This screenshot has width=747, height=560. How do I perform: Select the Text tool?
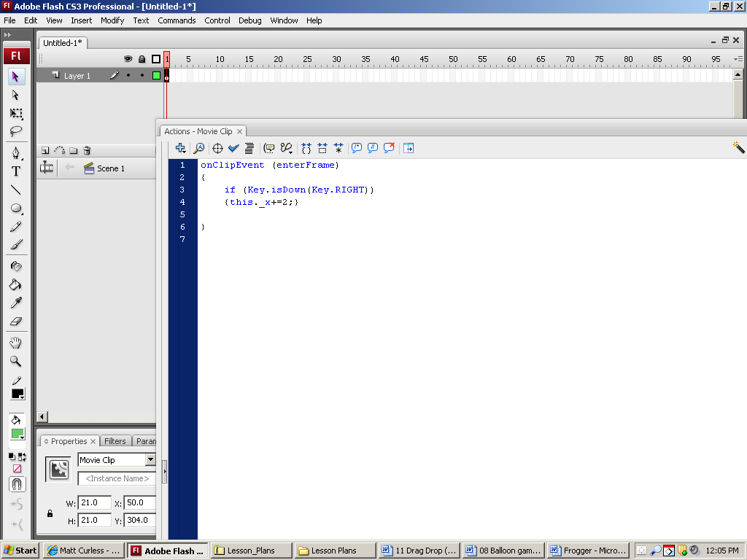coord(16,171)
